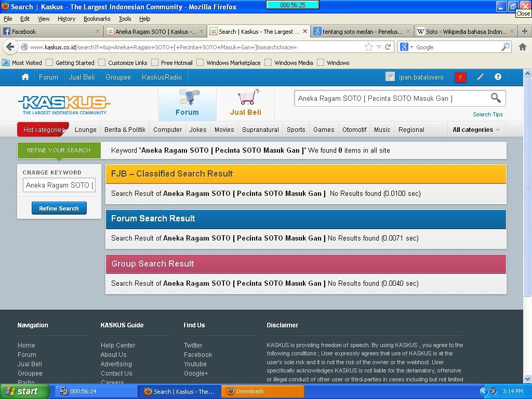
Task: Open Downloads taskbar item
Action: (x=262, y=391)
